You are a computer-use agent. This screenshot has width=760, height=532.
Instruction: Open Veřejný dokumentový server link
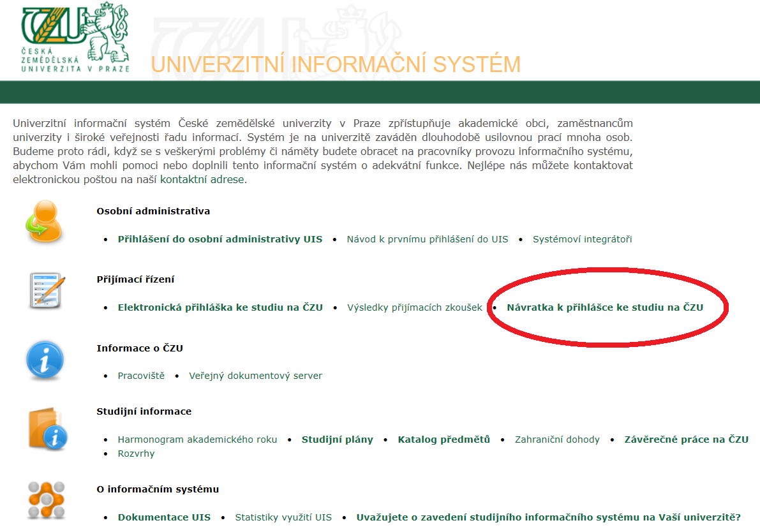point(255,376)
